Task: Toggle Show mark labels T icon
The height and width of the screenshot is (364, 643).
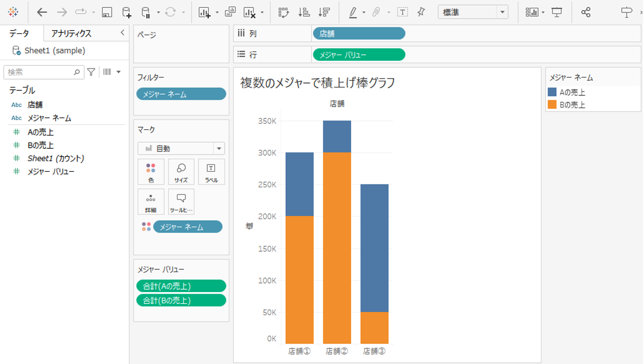Action: coord(402,12)
